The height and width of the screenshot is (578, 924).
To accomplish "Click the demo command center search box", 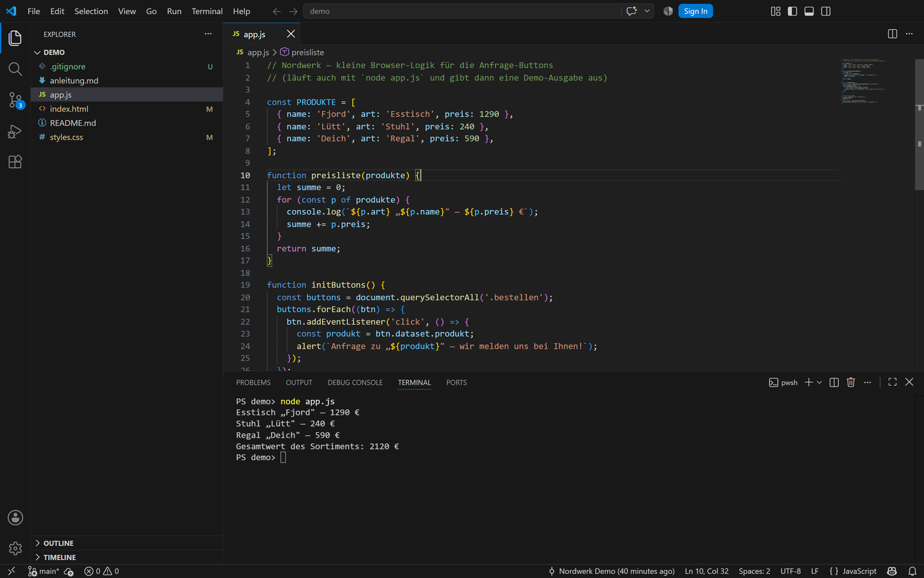I will pyautogui.click(x=462, y=11).
